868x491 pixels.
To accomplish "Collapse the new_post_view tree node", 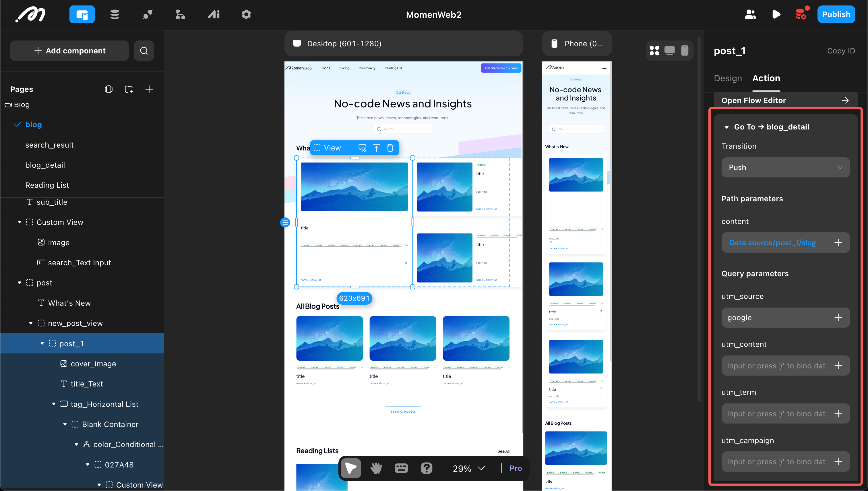I will click(x=31, y=323).
